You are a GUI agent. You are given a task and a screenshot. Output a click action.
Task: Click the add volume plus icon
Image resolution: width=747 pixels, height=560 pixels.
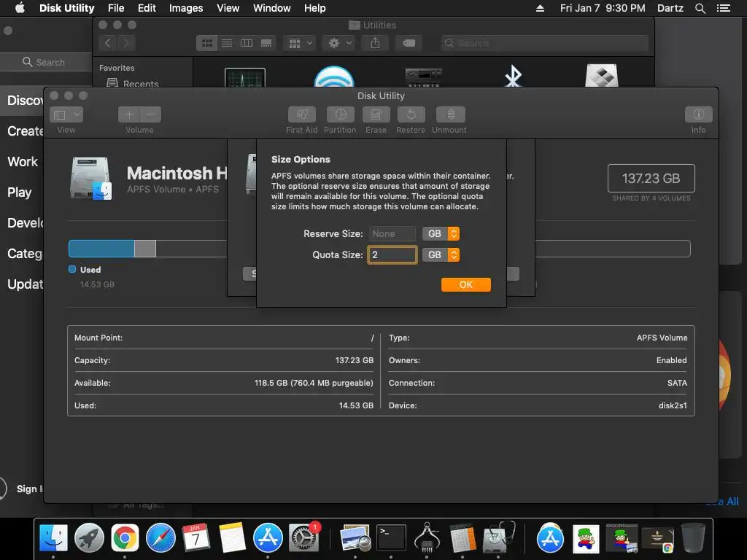[x=129, y=114]
